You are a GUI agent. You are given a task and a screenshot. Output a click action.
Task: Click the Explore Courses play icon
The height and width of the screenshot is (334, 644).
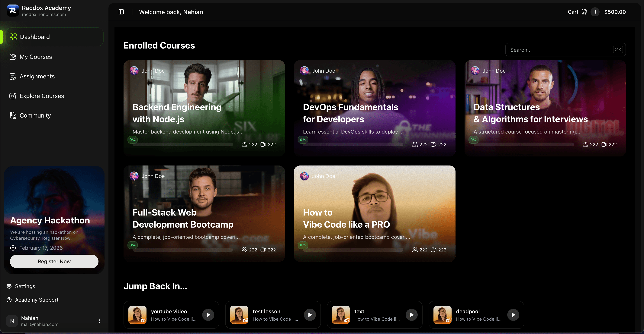pyautogui.click(x=13, y=96)
